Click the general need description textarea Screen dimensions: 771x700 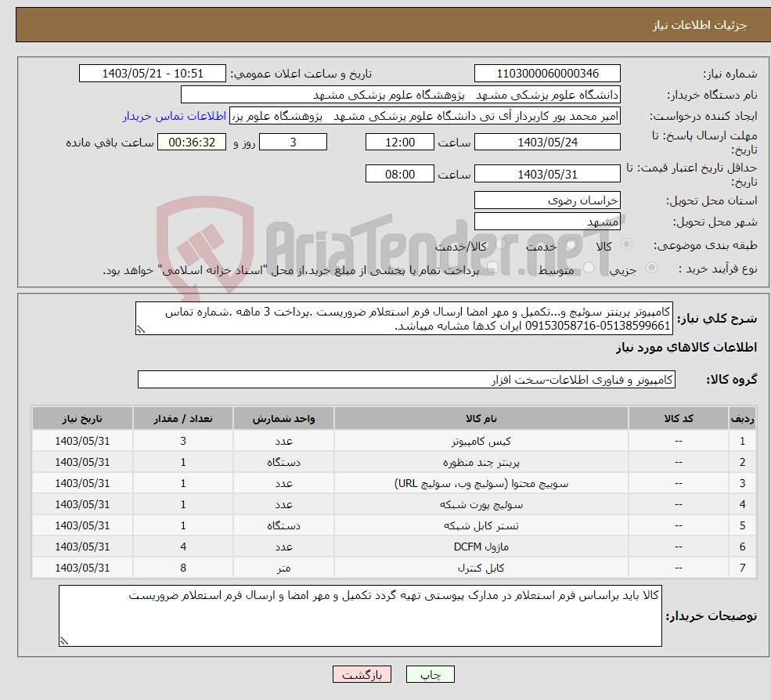point(404,319)
